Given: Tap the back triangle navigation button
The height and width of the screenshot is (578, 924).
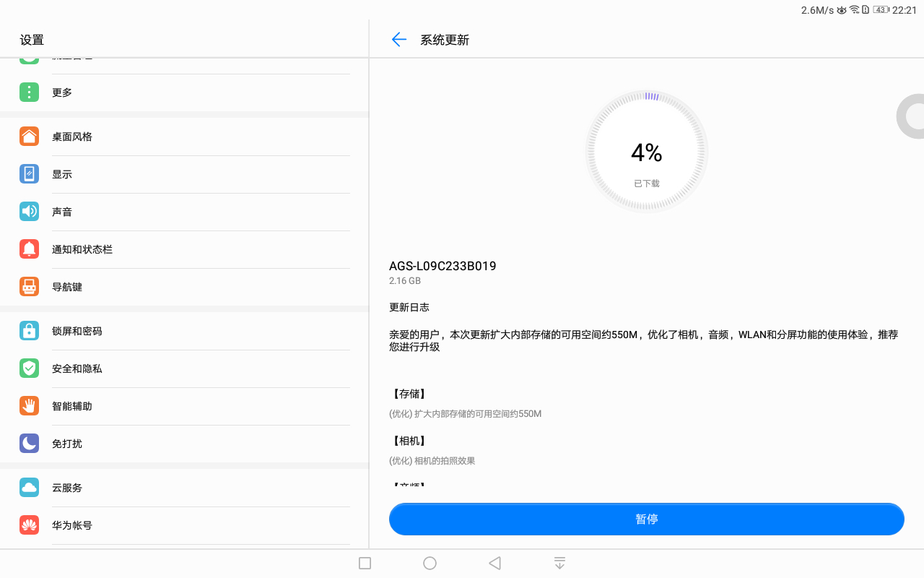Looking at the screenshot, I should tap(494, 563).
